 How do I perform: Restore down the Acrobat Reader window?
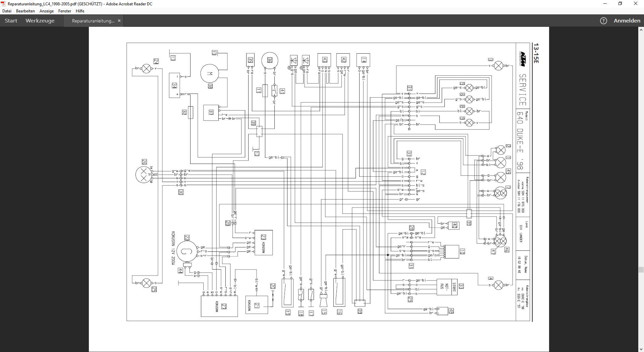(620, 4)
